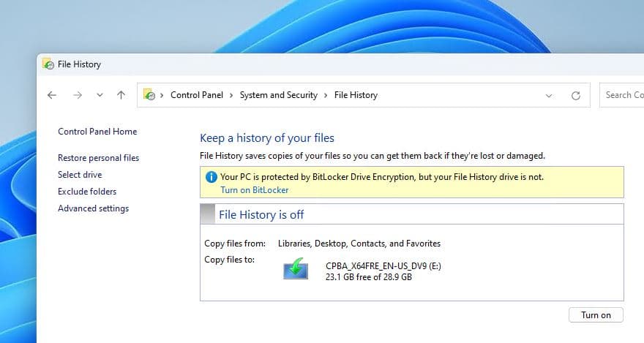Image resolution: width=644 pixels, height=343 pixels.
Task: Click Keep a history of your files heading
Action: [x=267, y=137]
